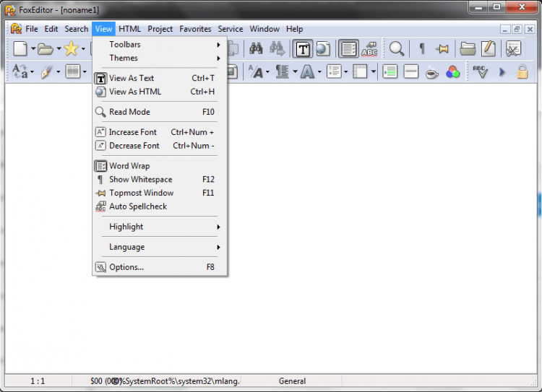Click the notepad with pencil toolbar icon

[x=489, y=48]
